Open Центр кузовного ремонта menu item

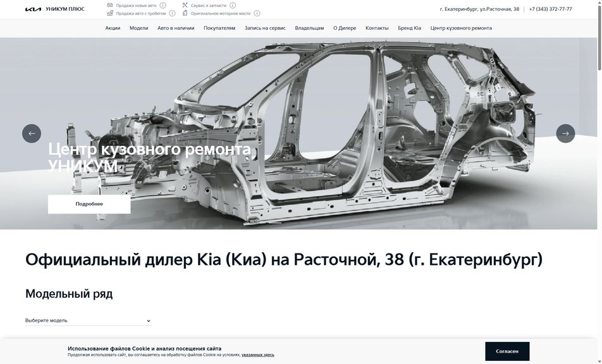461,28
